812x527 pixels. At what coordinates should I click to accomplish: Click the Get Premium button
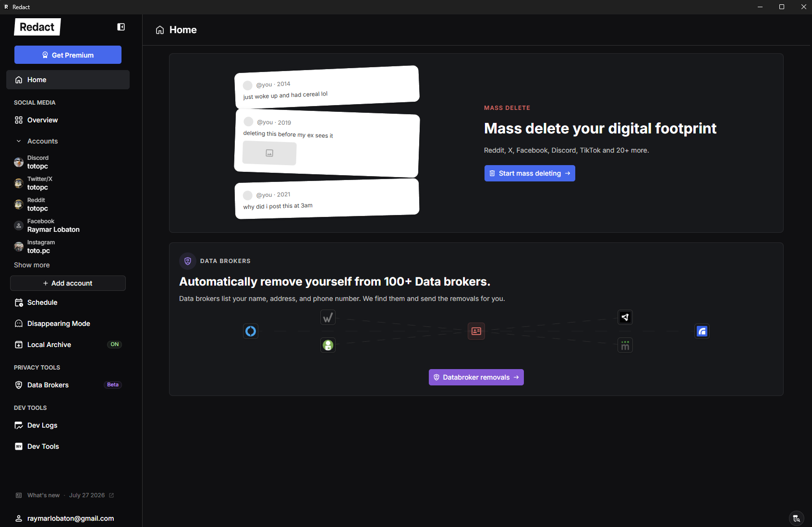(x=68, y=55)
